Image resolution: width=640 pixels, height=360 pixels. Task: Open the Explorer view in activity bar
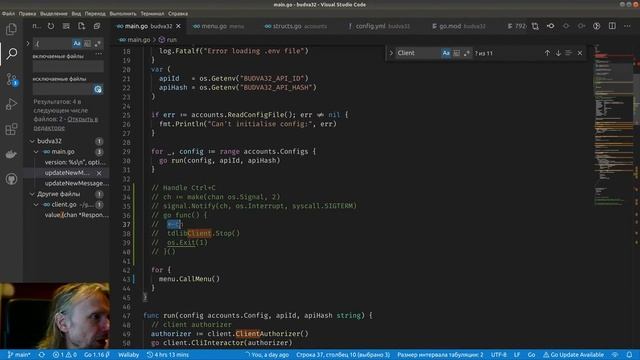tap(11, 29)
